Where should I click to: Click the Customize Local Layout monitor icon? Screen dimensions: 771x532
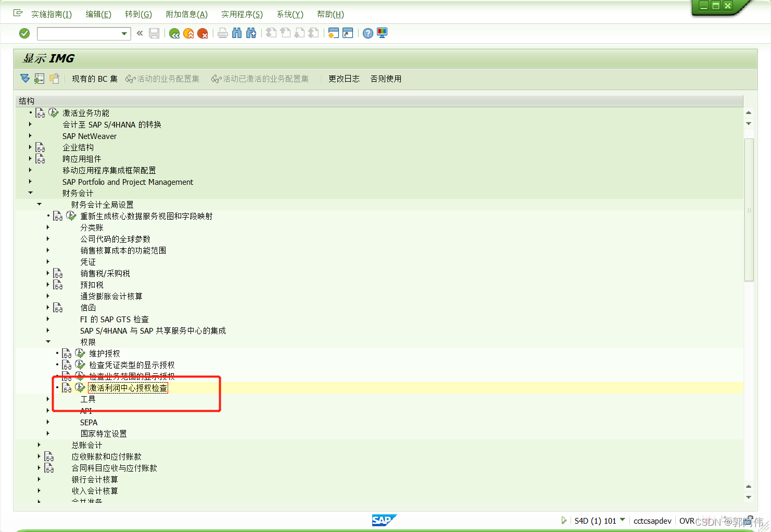coord(382,33)
